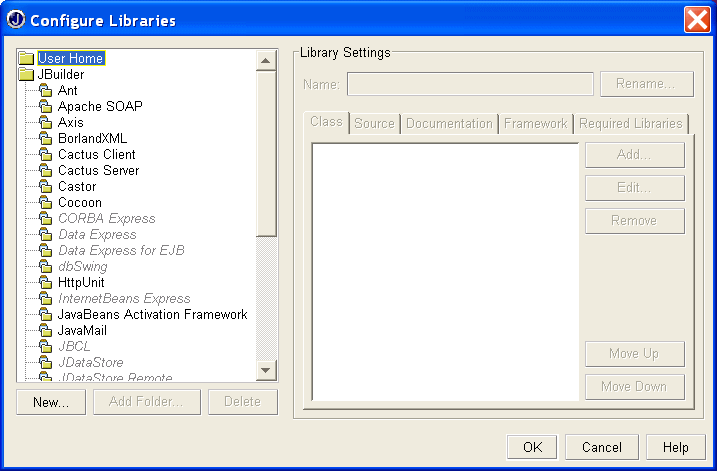
Task: Select Cactus Client in library tree
Action: [x=96, y=155]
